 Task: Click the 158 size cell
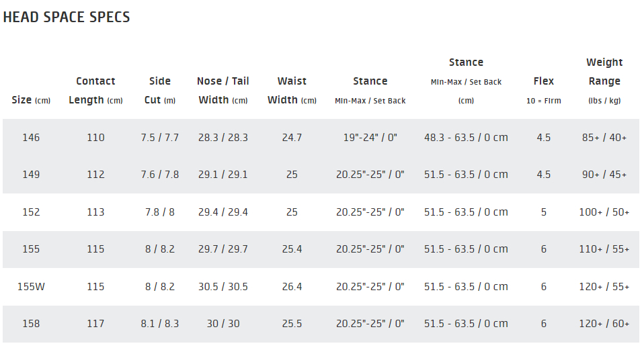31,324
